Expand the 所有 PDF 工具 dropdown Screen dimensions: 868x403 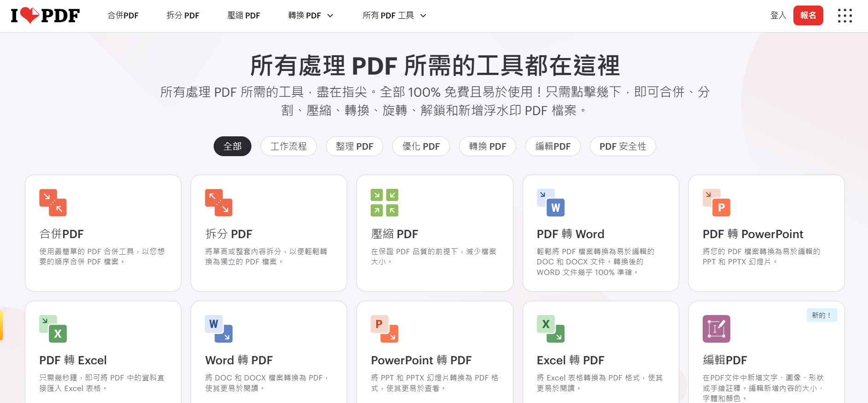tap(395, 16)
